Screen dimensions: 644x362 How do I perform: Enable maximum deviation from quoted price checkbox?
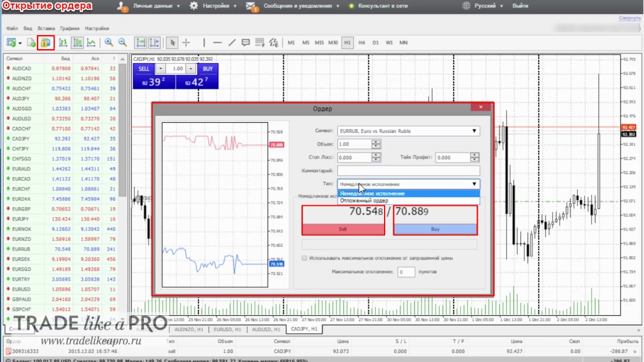(304, 258)
